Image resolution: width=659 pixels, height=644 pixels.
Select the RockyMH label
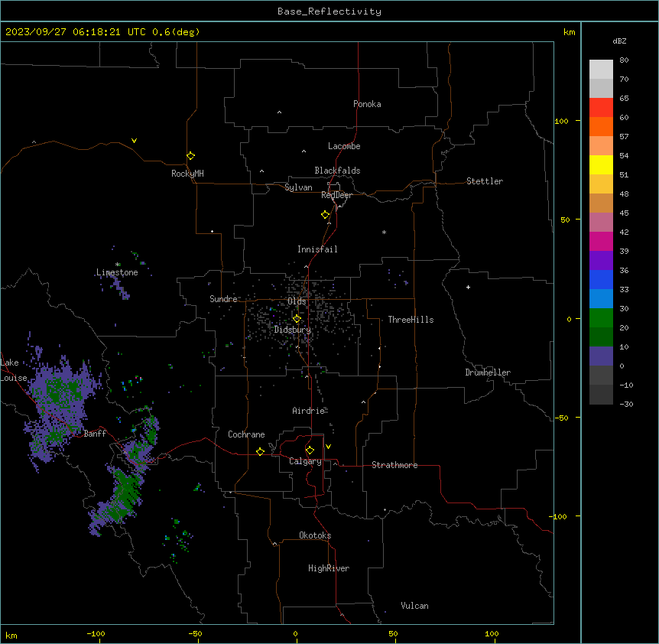[x=187, y=174]
